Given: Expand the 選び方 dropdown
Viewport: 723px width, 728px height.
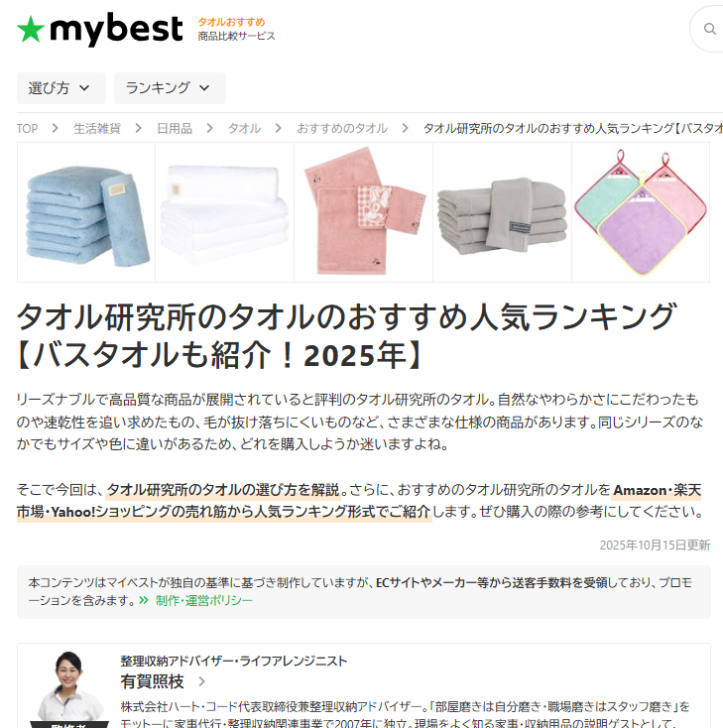Looking at the screenshot, I should pyautogui.click(x=61, y=87).
